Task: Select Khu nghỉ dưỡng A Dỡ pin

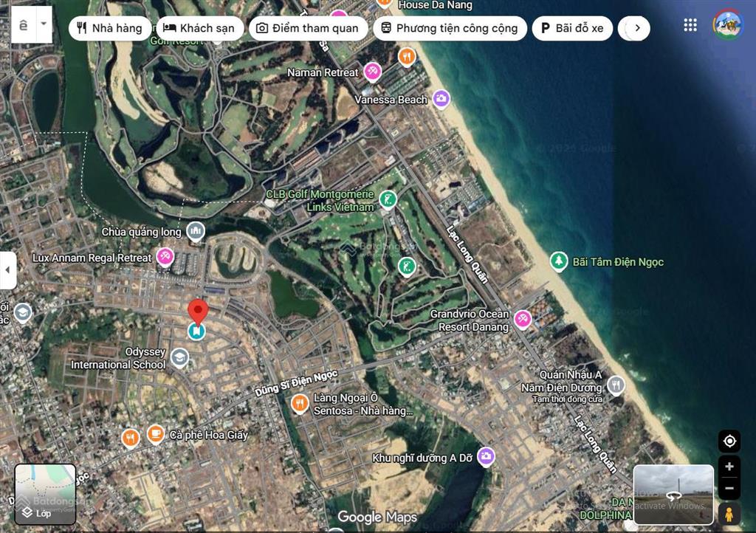Action: 486,457
